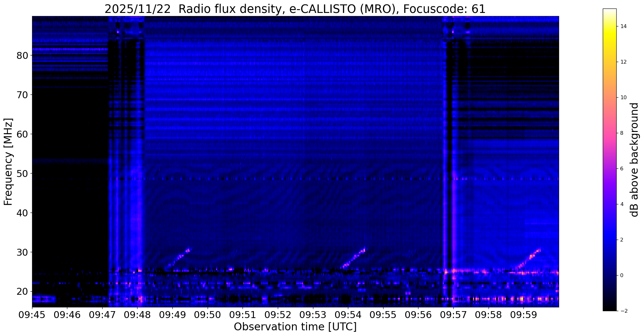644x336 pixels.
Task: Click the 'Observation time [UTC]' axis label
Action: click(295, 327)
